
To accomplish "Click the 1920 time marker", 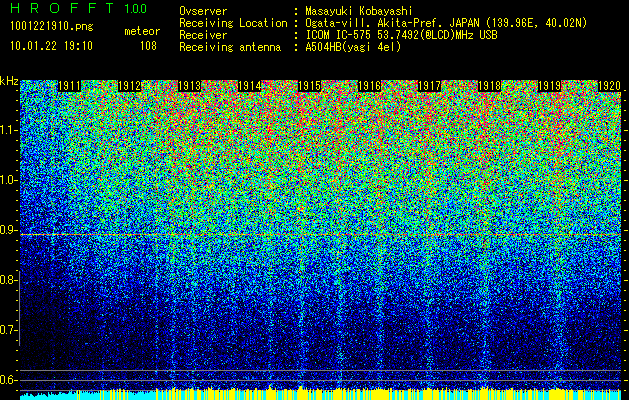I will tap(609, 87).
